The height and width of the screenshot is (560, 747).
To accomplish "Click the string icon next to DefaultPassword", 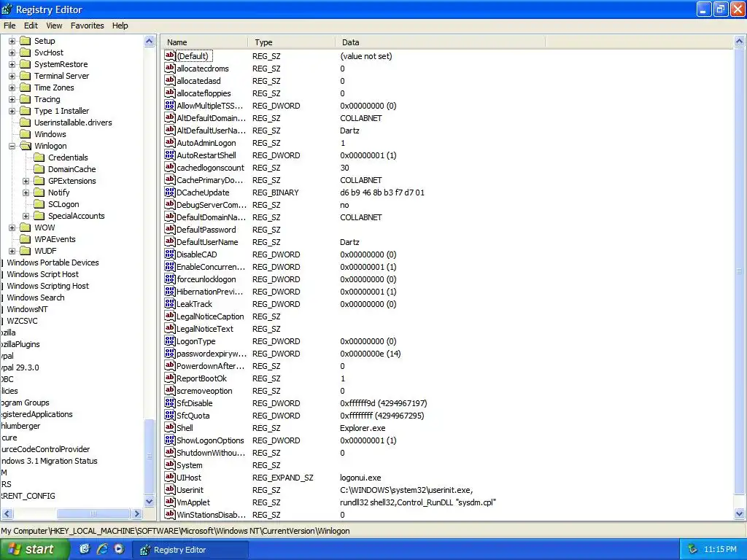I will pyautogui.click(x=169, y=229).
